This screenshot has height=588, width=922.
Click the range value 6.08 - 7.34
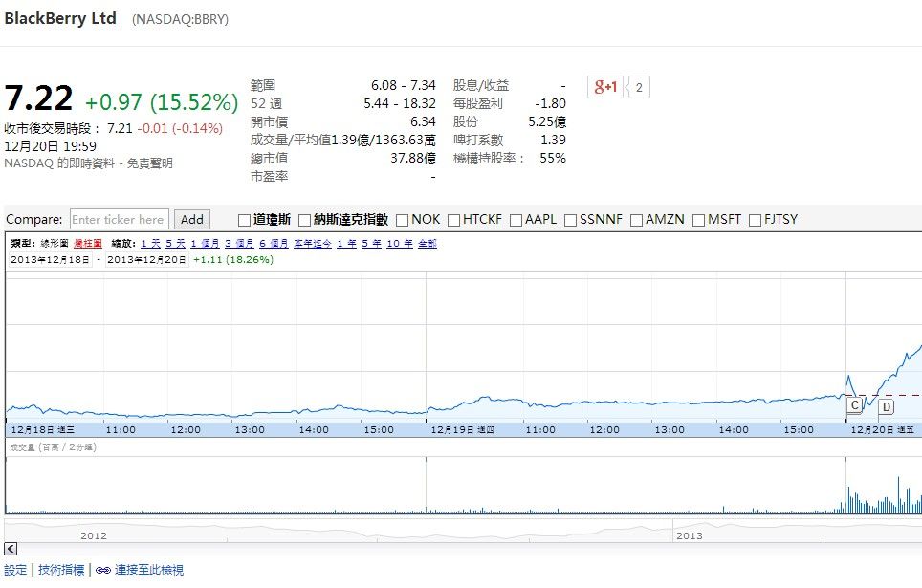point(404,85)
